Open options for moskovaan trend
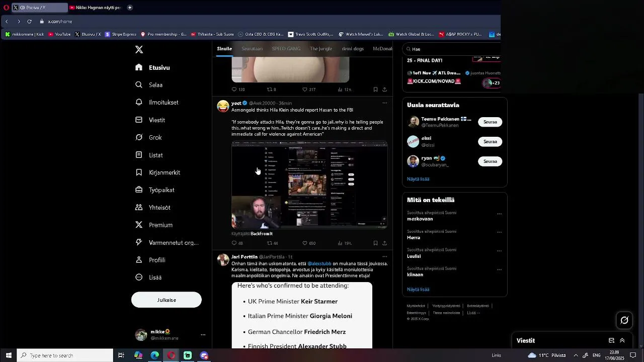This screenshot has width=644, height=362. (x=499, y=214)
